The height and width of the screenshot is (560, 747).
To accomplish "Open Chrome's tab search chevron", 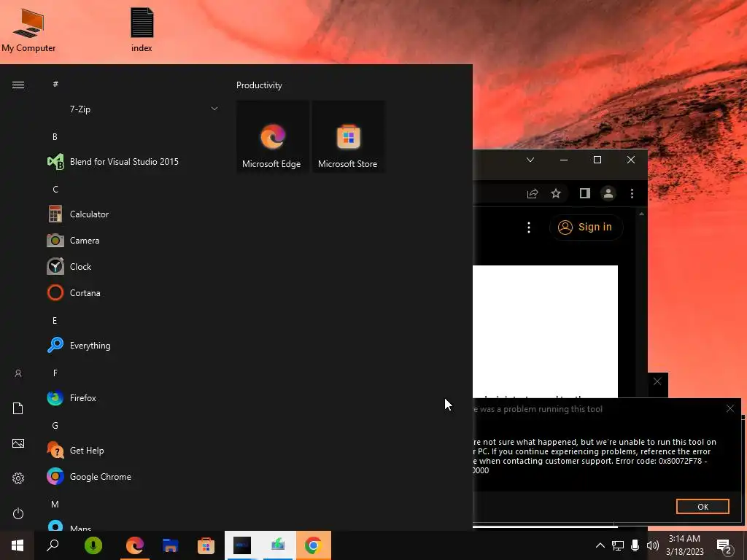I will click(530, 160).
